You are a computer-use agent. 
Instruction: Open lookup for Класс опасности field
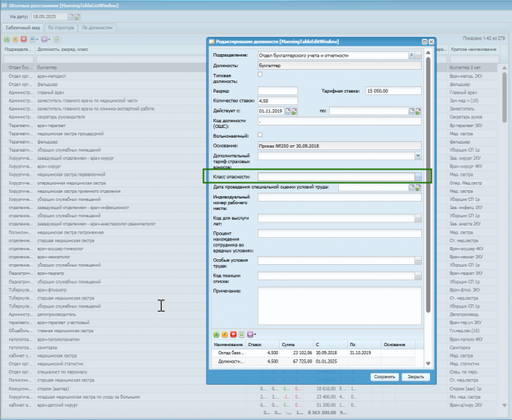tap(418, 177)
